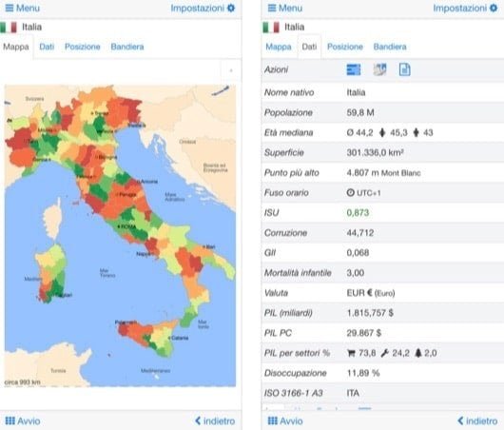Select the Superficie value 301.336,0 km²

375,152
